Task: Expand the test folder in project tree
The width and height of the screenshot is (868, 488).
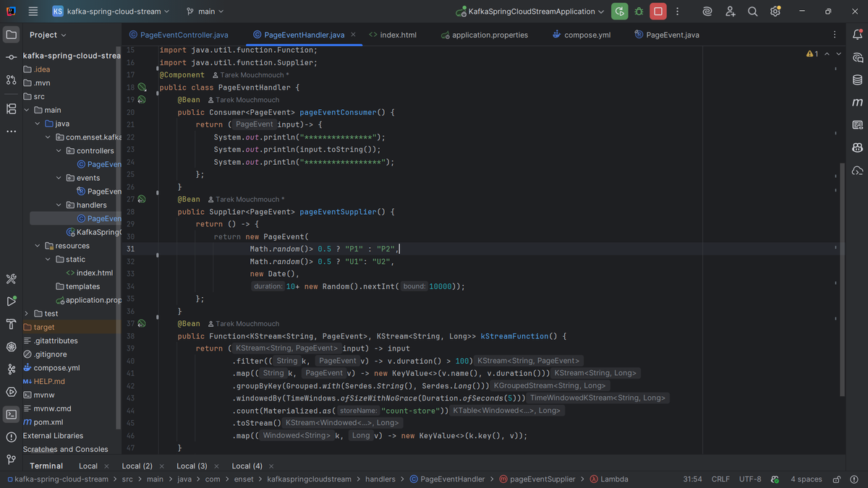Action: [x=27, y=314]
